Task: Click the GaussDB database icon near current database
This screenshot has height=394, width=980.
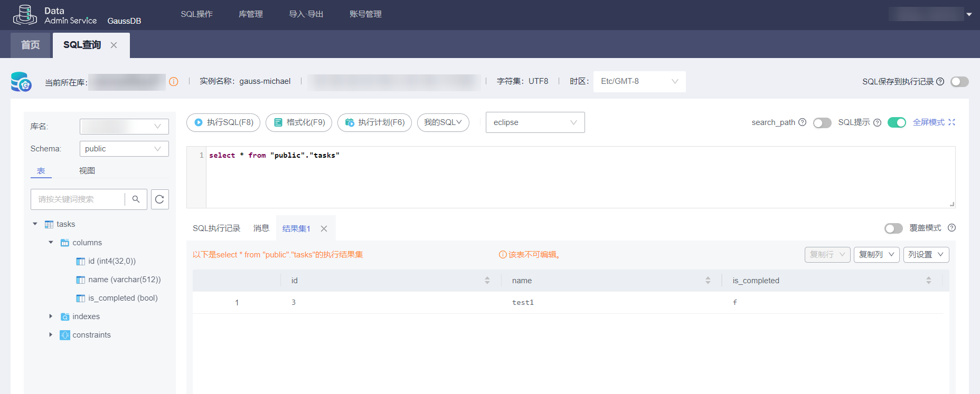Action: point(21,82)
